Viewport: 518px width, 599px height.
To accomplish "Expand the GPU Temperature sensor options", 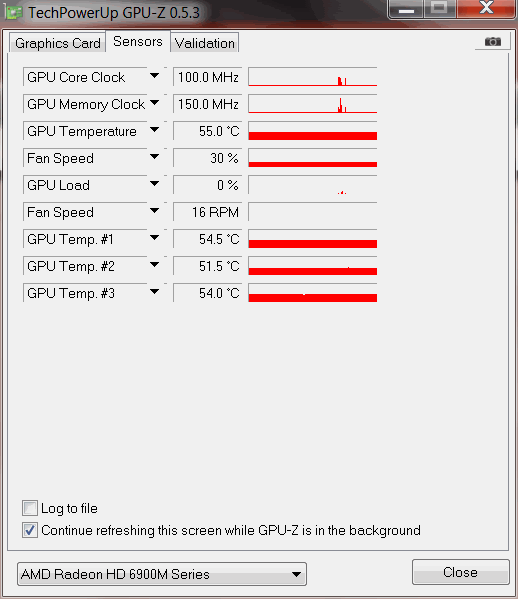I will [x=154, y=130].
